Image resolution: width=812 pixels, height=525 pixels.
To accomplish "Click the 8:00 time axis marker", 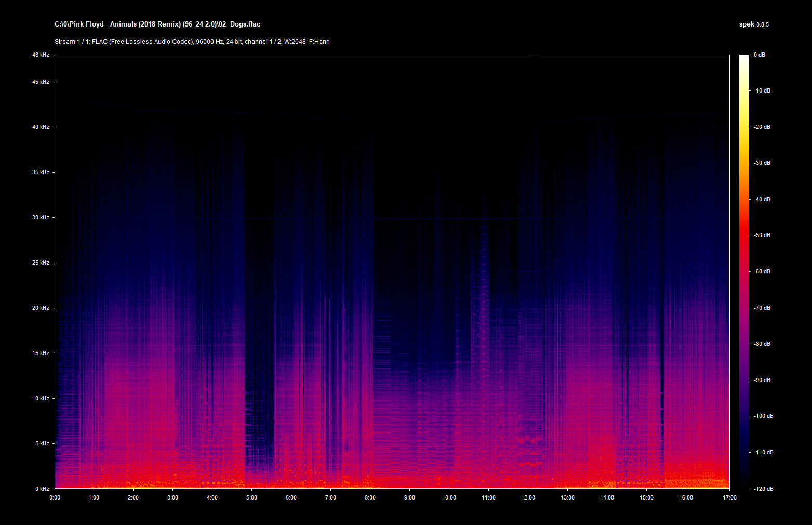I will [370, 497].
